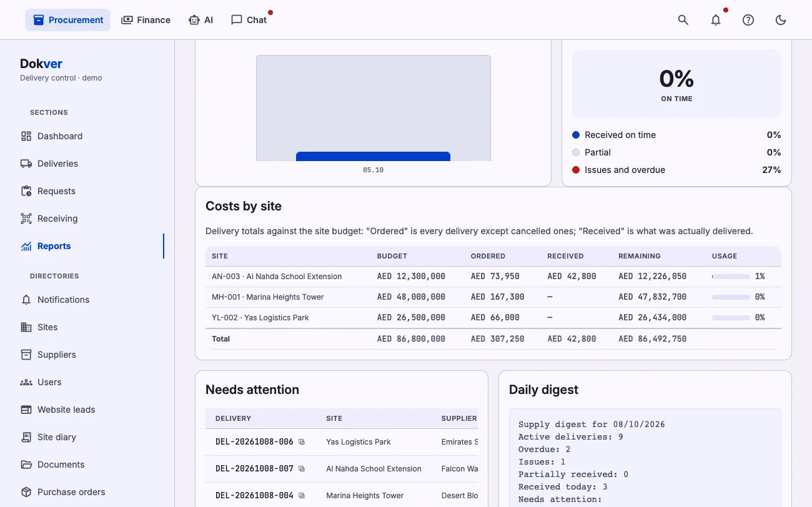
Task: Click the Reports chart icon
Action: pos(26,246)
